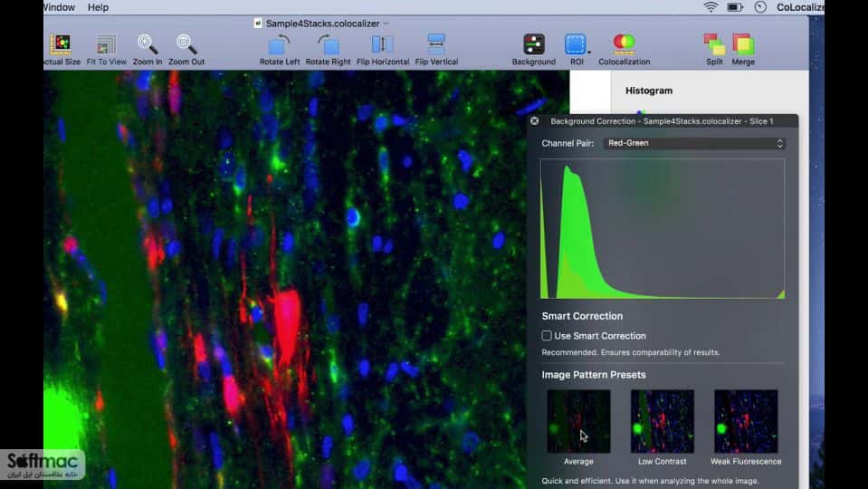Image resolution: width=868 pixels, height=489 pixels.
Task: Open the Colocalization tool
Action: pos(624,43)
